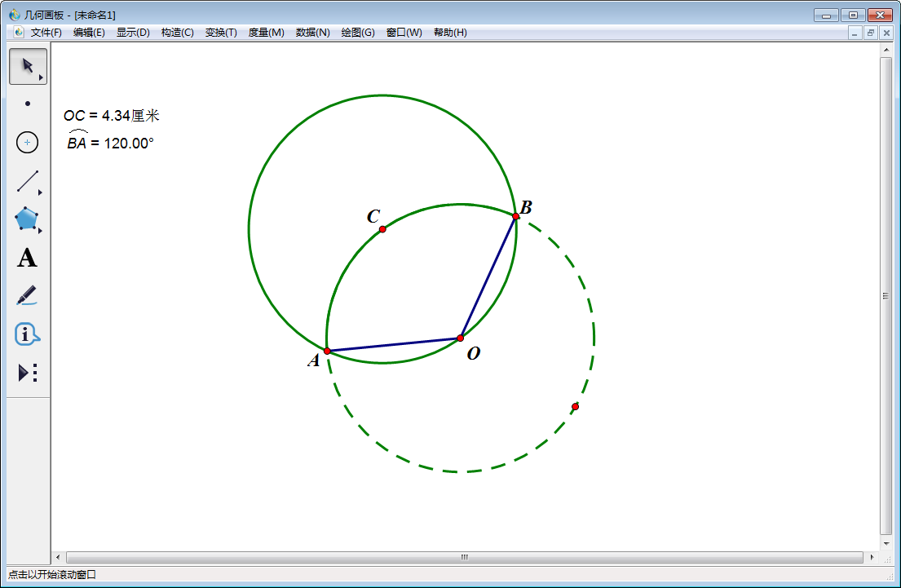Open the 帮助(H) menu
Image resolution: width=901 pixels, height=588 pixels.
tap(450, 33)
